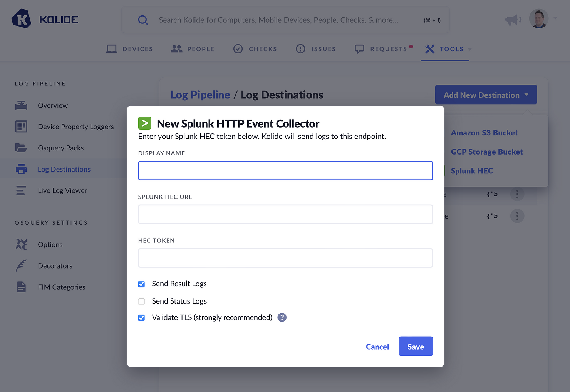Click the Live Log Viewer list icon
This screenshot has width=570, height=392.
click(x=21, y=190)
